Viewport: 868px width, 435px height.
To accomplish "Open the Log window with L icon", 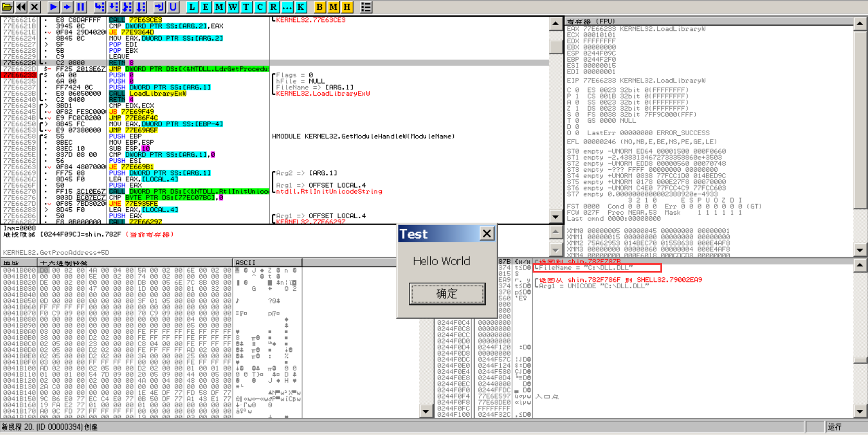I will 192,7.
